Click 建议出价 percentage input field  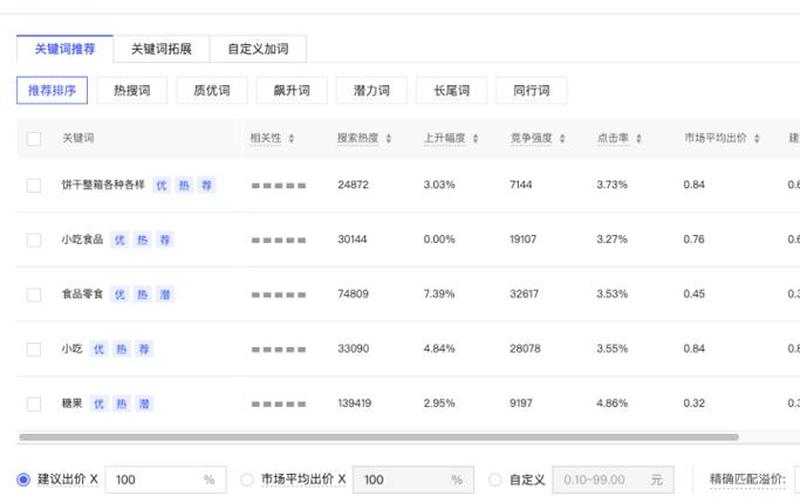(x=165, y=480)
